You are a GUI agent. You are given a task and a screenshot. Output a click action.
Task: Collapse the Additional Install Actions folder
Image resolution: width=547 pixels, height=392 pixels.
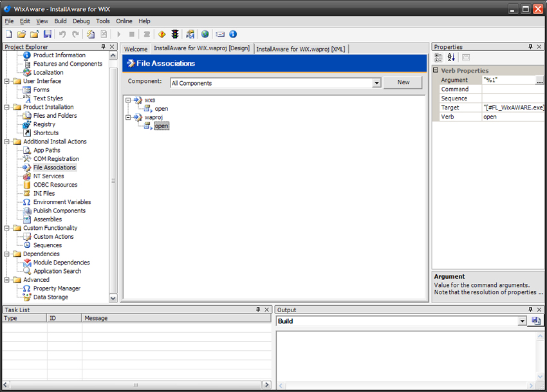coord(7,142)
